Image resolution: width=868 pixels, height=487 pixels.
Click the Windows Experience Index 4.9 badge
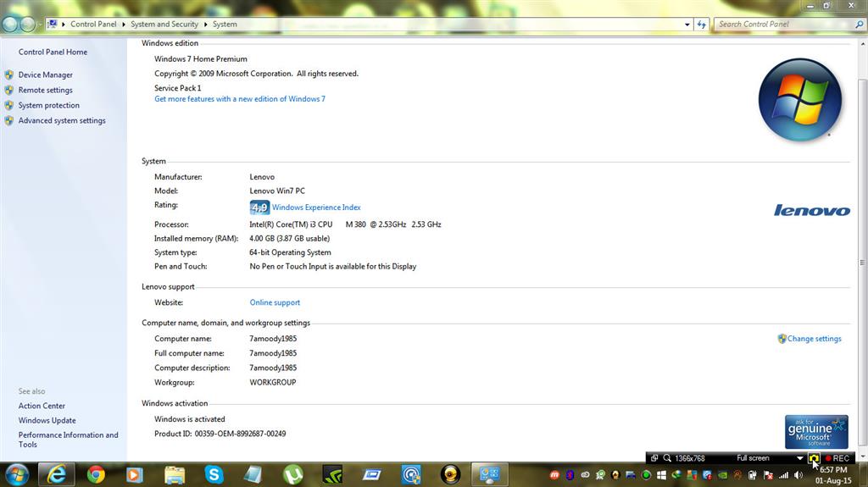(x=259, y=208)
